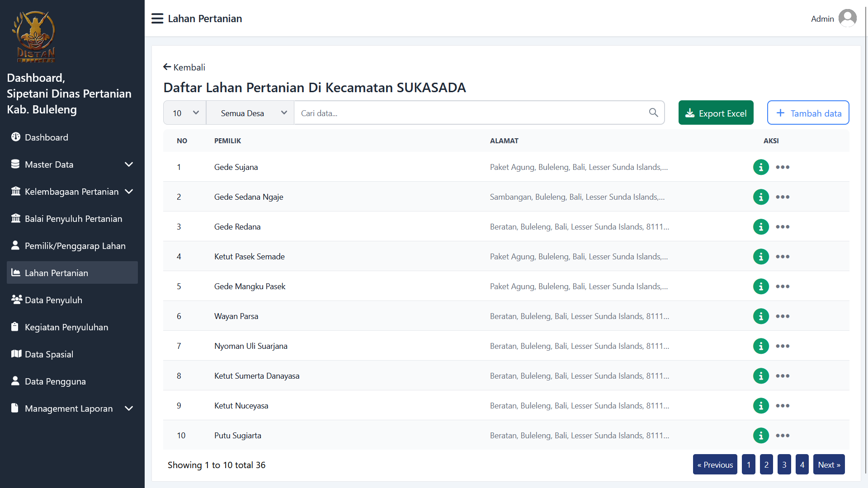868x488 pixels.
Task: Open the Semua Desa dropdown
Action: 250,113
